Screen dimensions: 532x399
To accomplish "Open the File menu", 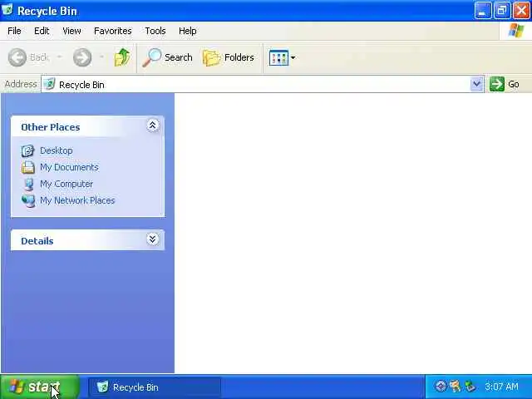I will tap(14, 31).
